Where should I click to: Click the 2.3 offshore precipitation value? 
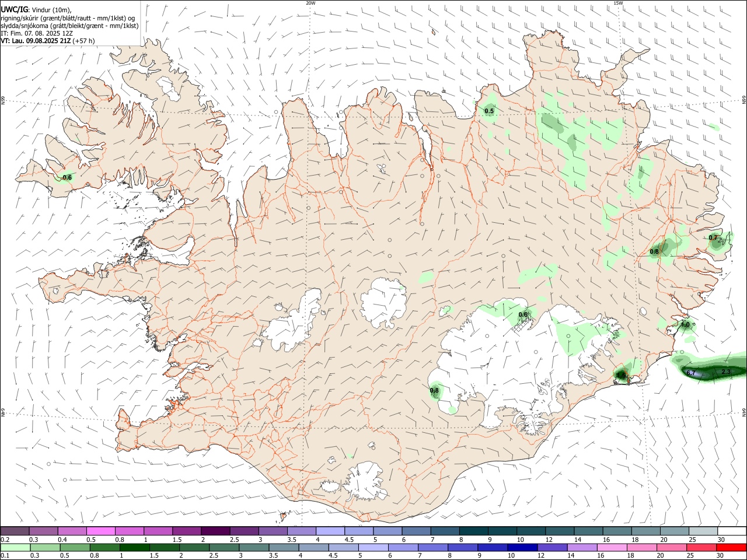[726, 372]
